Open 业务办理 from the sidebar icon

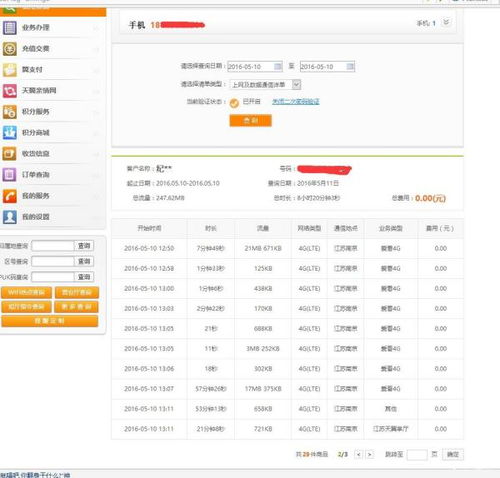pyautogui.click(x=9, y=28)
